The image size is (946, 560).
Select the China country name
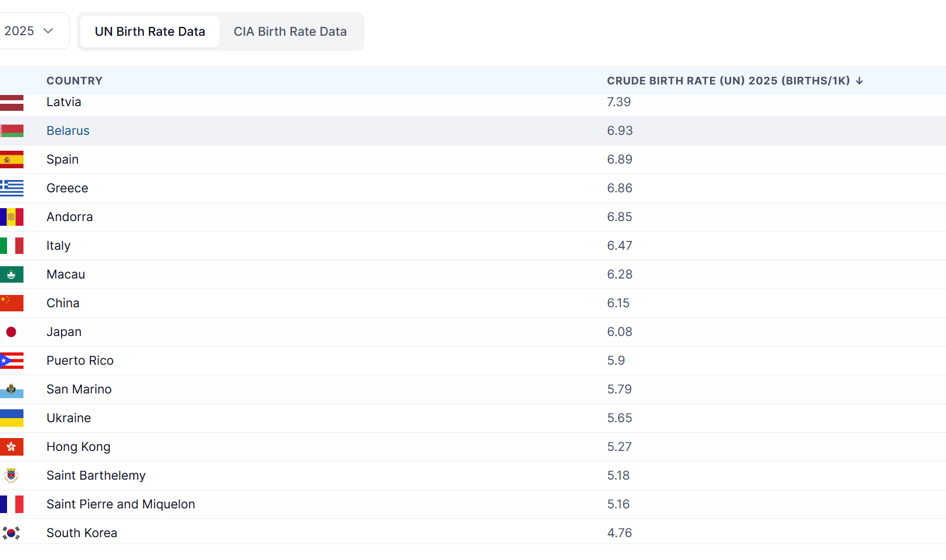tap(63, 303)
